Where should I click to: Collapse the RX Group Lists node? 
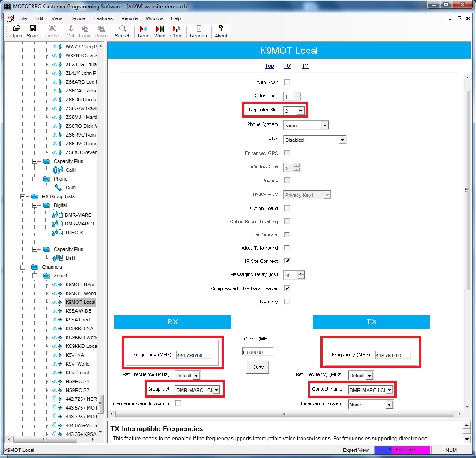(x=22, y=196)
